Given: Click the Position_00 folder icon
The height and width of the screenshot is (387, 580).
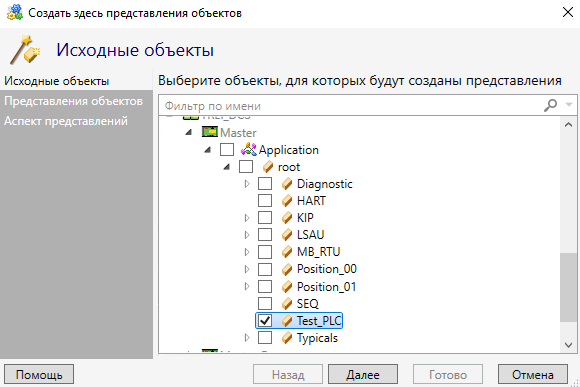Looking at the screenshot, I should point(287,269).
